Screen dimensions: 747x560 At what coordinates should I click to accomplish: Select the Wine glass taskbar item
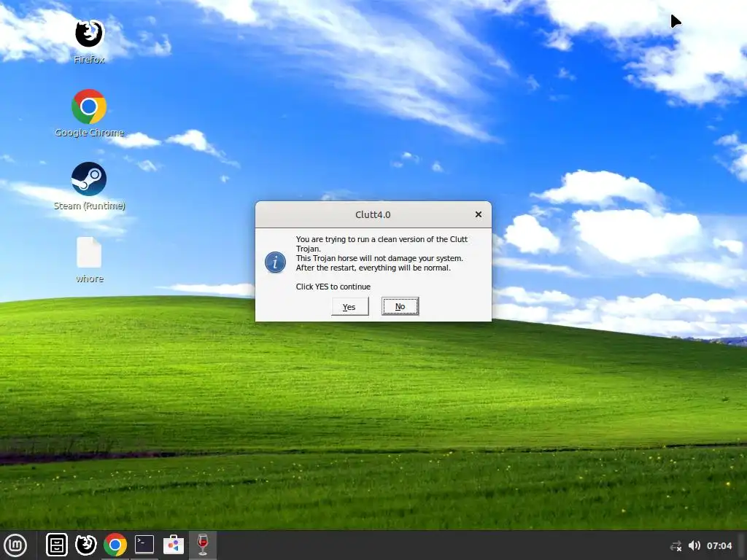point(203,545)
